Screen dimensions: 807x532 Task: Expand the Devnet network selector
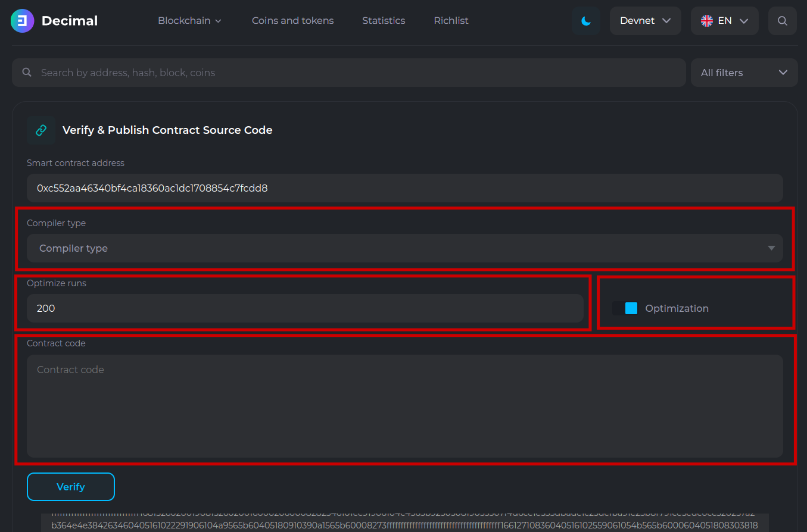click(x=645, y=21)
